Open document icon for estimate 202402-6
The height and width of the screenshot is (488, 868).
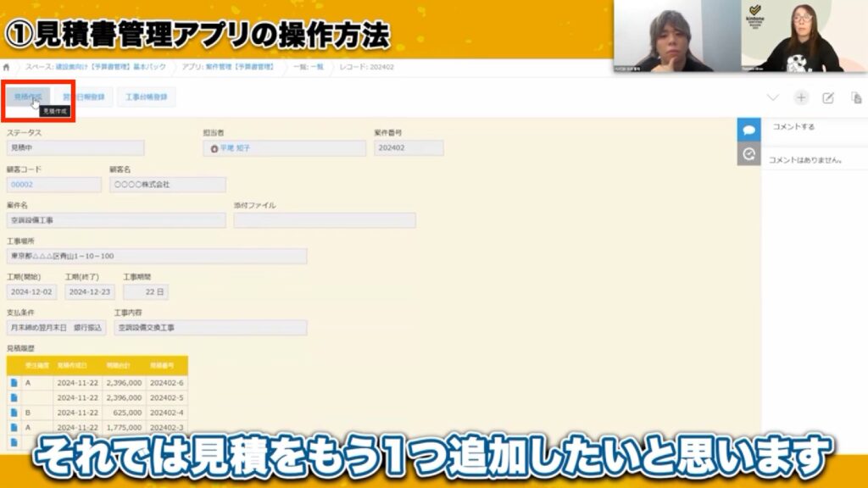point(14,383)
